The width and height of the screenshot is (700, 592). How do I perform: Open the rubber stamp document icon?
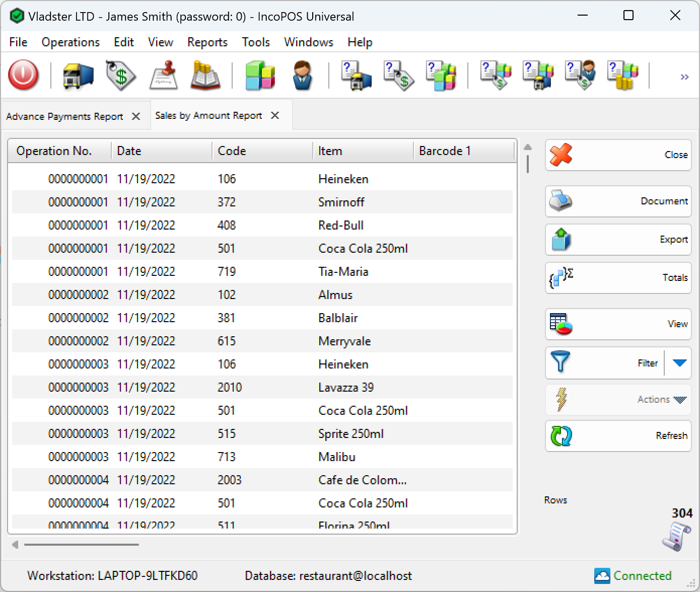pos(163,76)
